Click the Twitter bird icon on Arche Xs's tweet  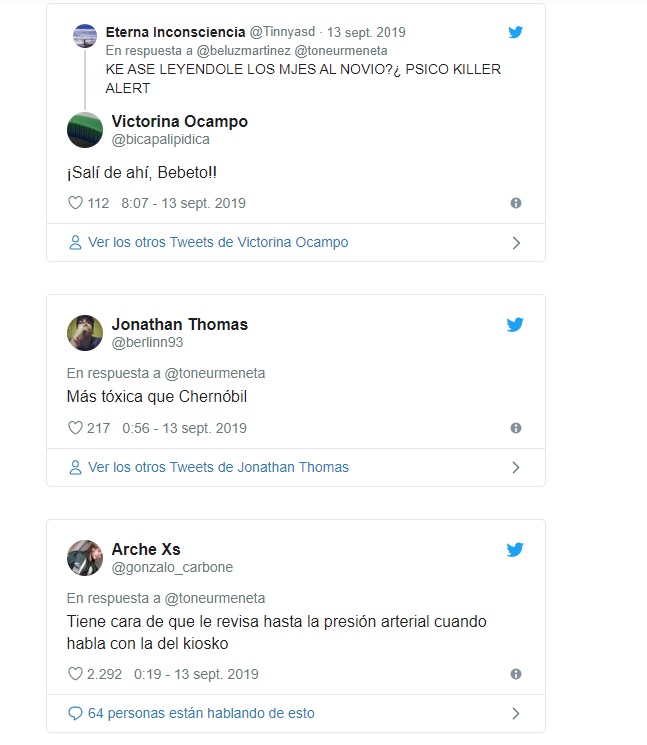click(515, 549)
